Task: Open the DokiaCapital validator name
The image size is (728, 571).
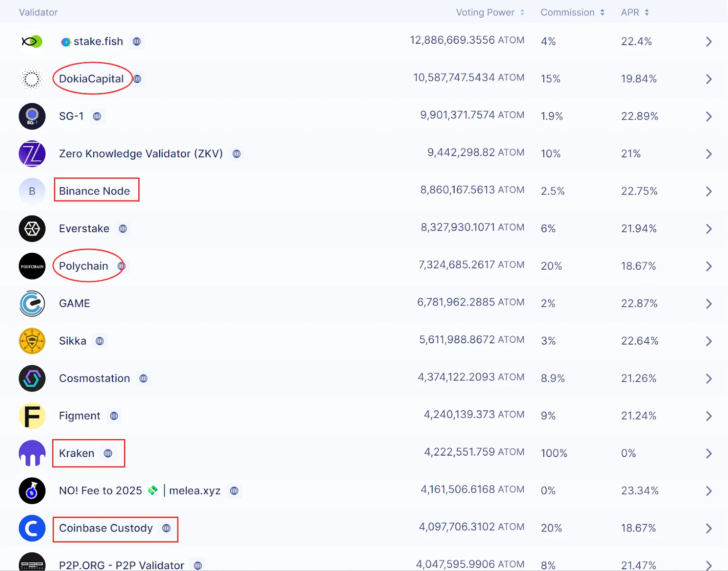Action: point(91,79)
